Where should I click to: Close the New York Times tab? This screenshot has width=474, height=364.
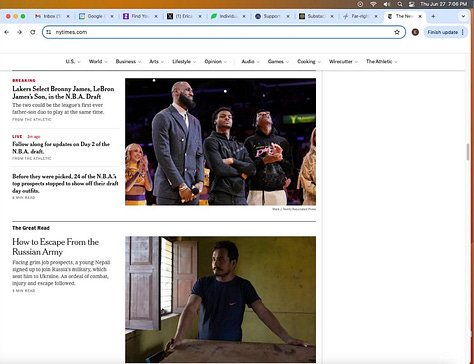tap(420, 16)
